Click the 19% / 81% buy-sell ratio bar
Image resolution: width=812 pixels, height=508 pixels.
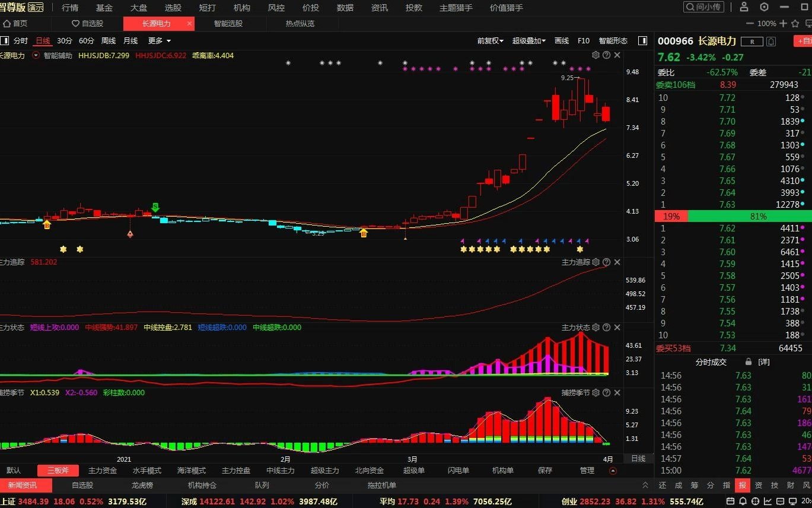click(733, 217)
